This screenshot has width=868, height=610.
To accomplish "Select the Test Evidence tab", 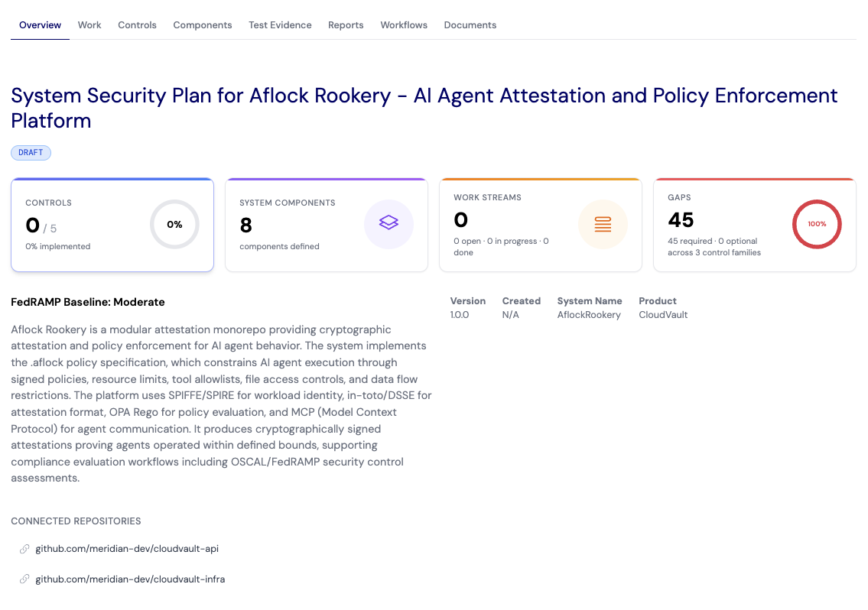I will (x=280, y=25).
